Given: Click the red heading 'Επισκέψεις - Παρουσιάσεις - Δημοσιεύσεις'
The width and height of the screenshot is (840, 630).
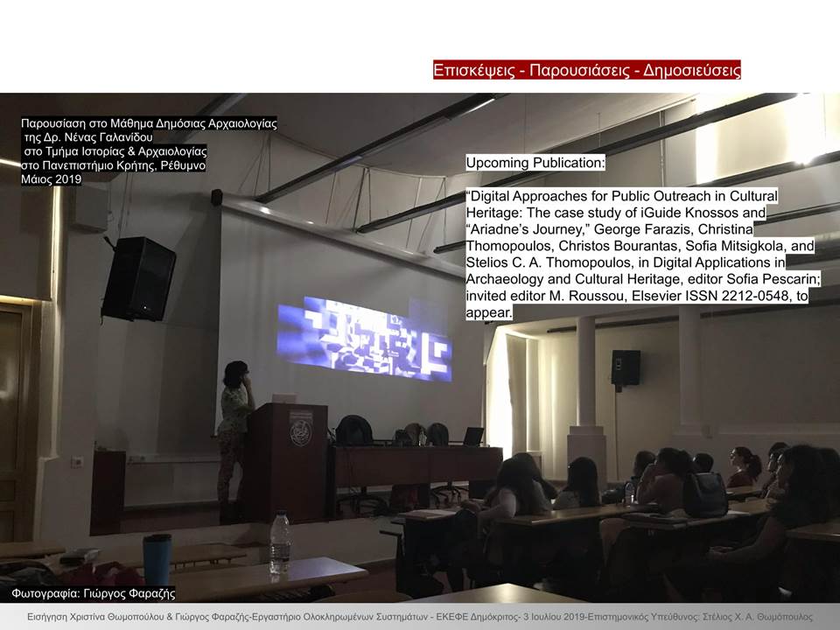Looking at the screenshot, I should [x=586, y=70].
